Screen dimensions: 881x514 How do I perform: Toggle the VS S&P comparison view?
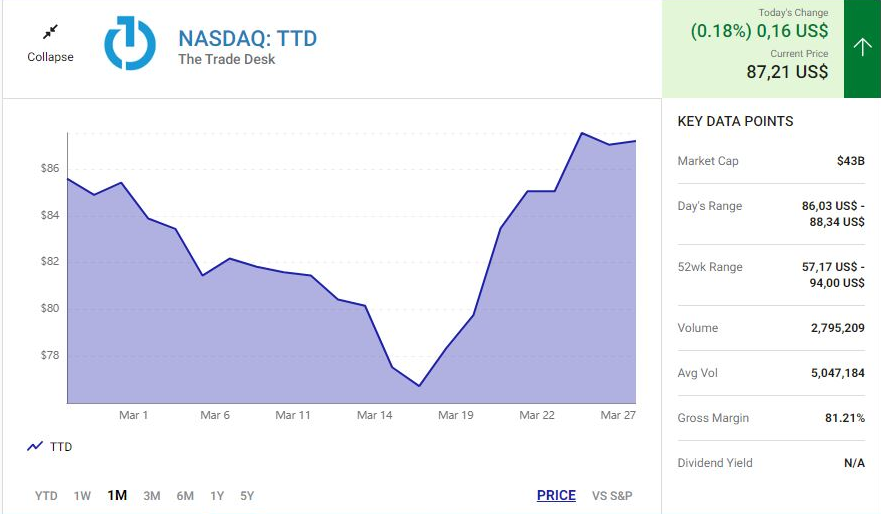pos(612,495)
